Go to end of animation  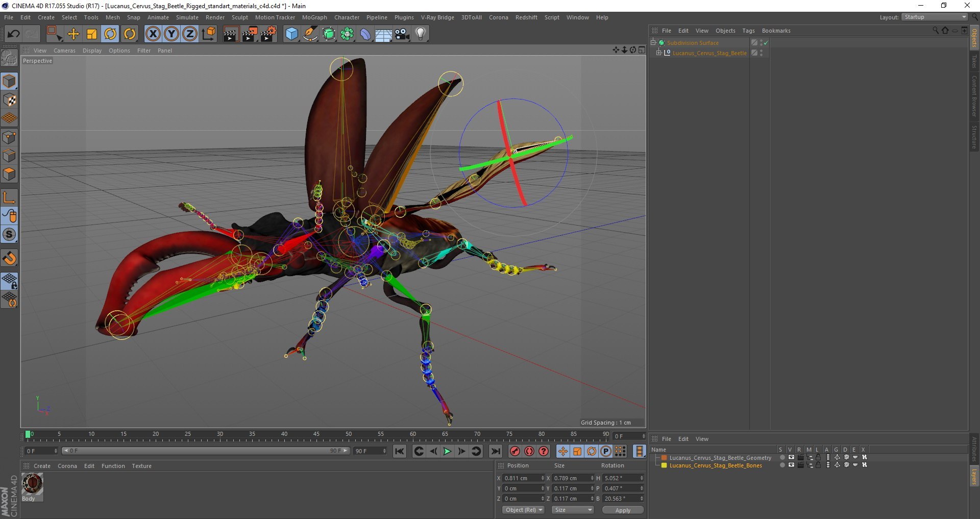[x=495, y=451]
